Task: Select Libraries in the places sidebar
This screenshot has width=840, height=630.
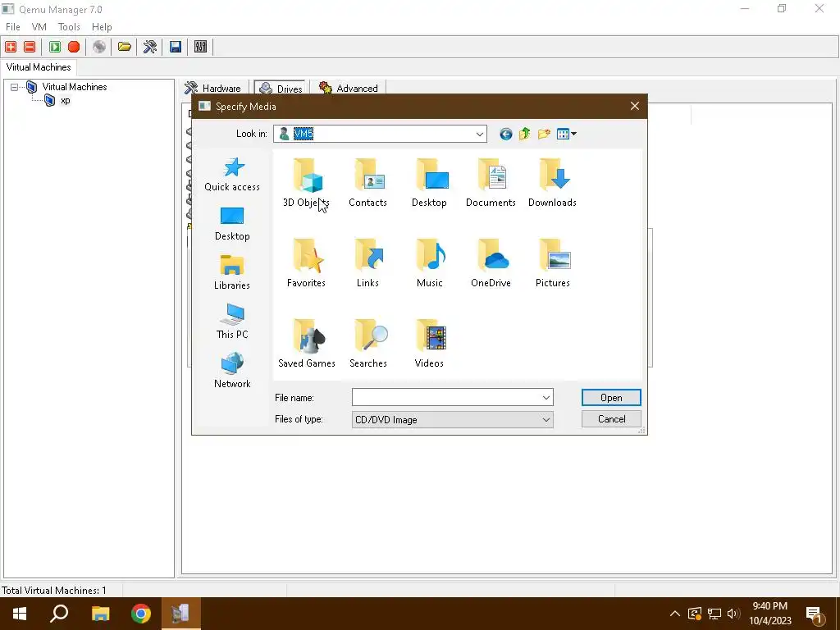Action: 232,273
